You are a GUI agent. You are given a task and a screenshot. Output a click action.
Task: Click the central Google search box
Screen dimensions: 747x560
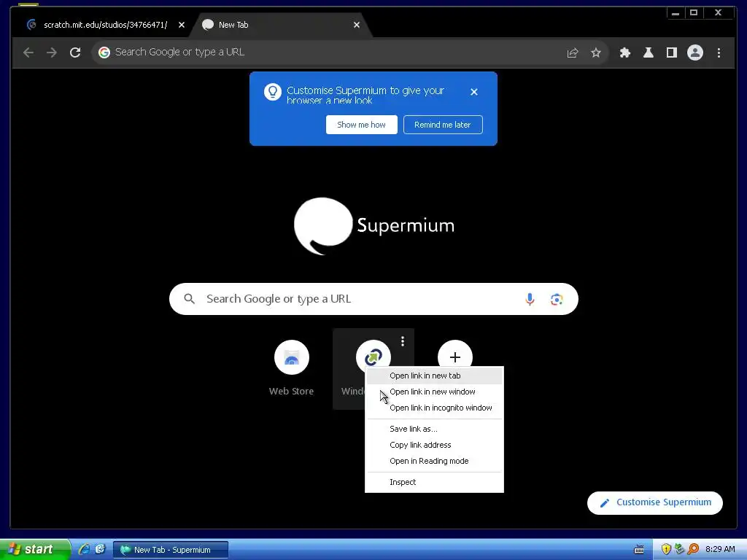pyautogui.click(x=373, y=299)
